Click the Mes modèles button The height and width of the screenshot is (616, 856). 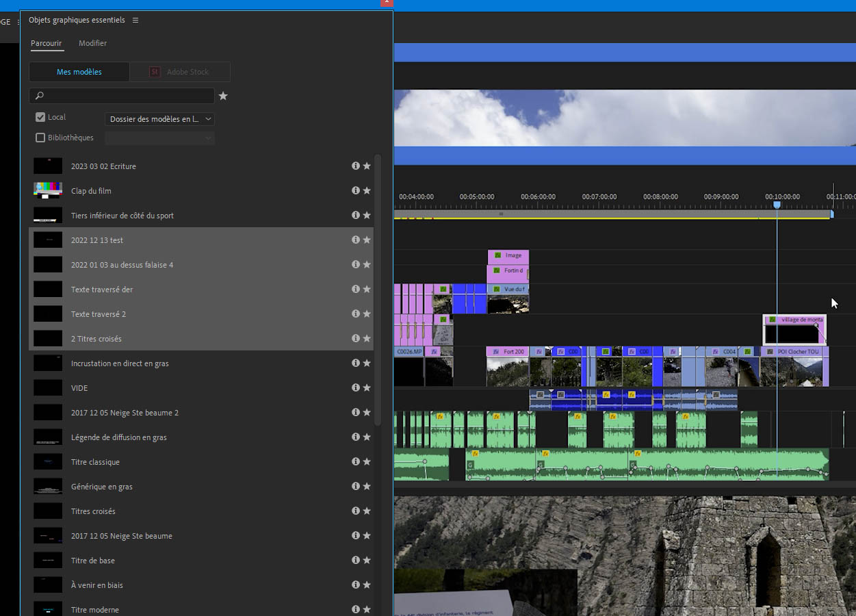pyautogui.click(x=79, y=72)
